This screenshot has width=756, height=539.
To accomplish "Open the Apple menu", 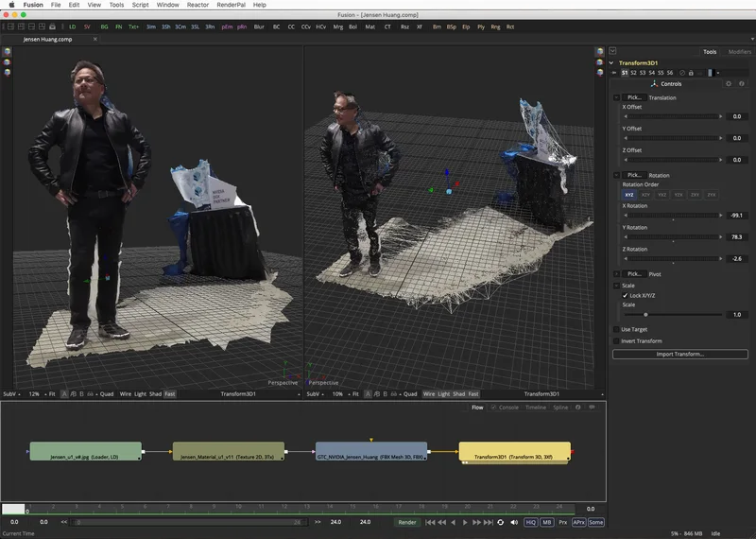I will click(x=11, y=5).
